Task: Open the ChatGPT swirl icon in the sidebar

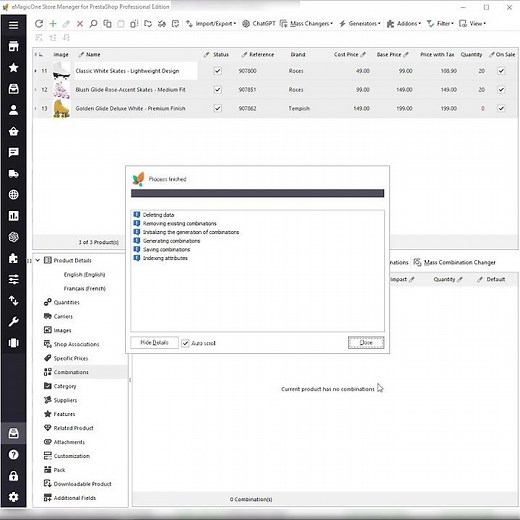Action: (x=14, y=237)
